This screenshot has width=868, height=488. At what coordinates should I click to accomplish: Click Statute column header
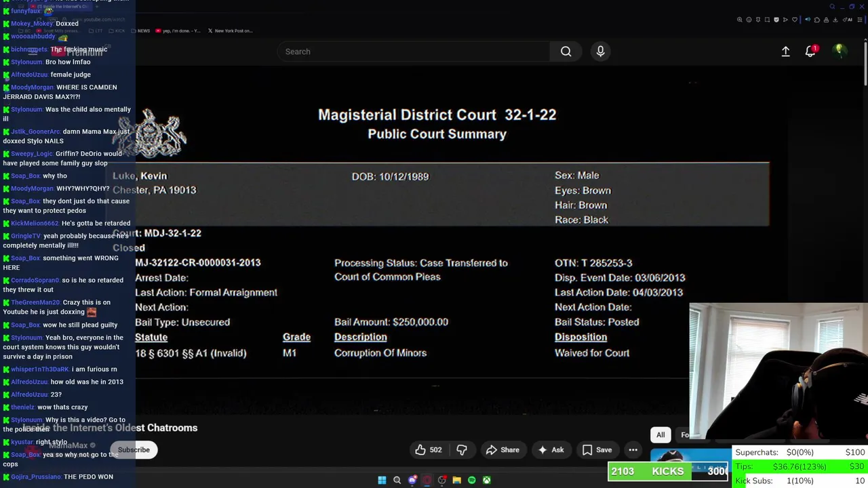click(x=151, y=337)
